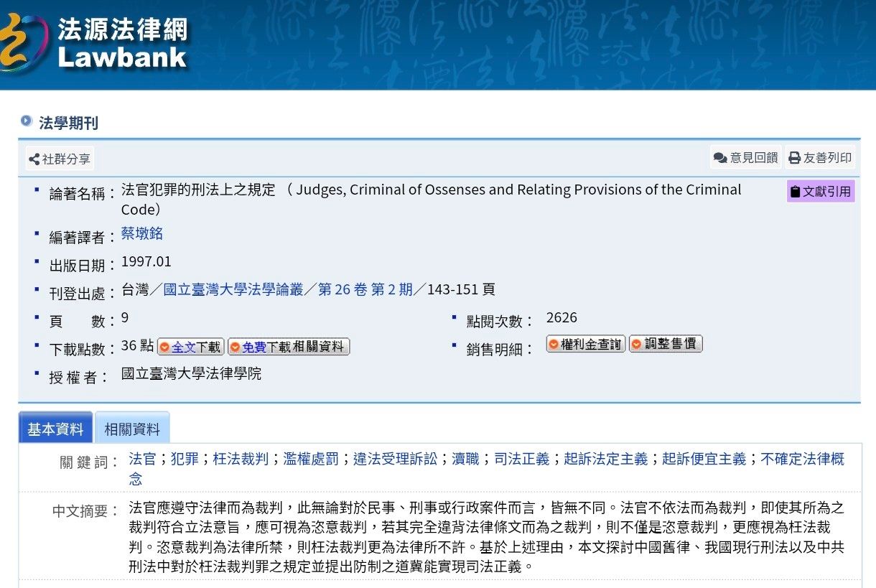Download full text via 全文下載
The image size is (876, 588).
191,347
